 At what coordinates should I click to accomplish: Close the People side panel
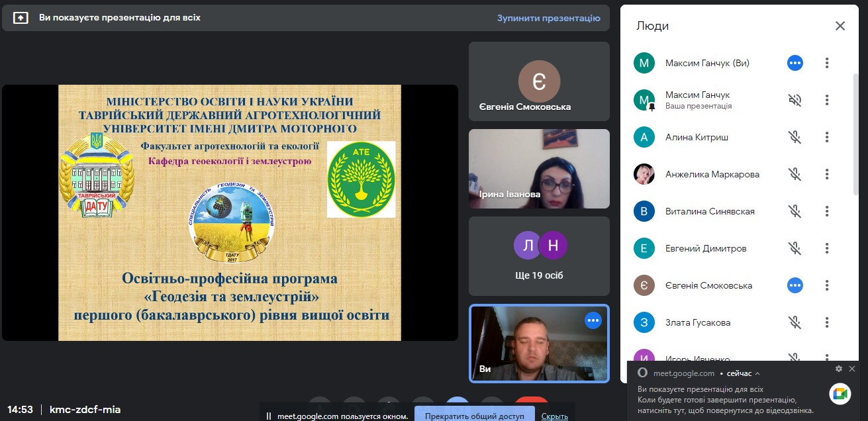840,26
